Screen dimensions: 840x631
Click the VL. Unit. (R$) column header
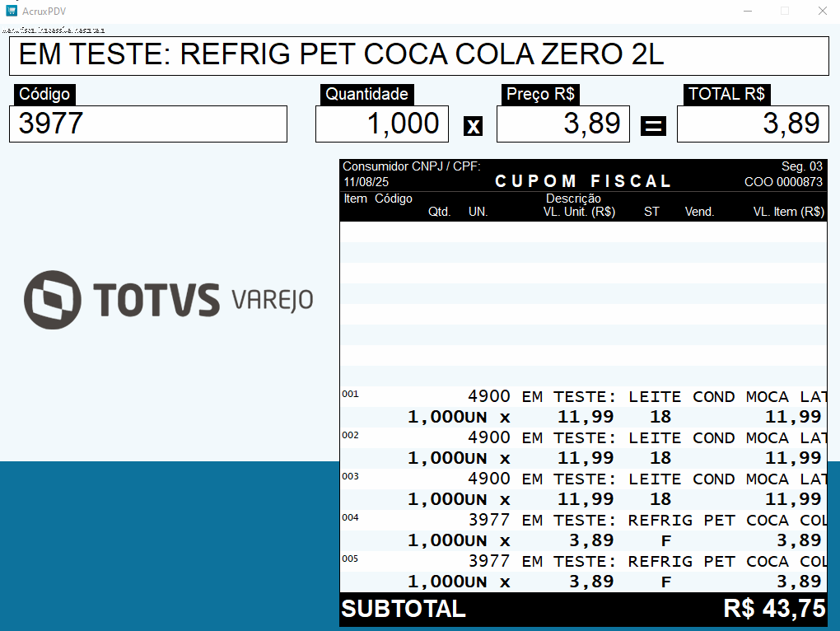tap(579, 213)
